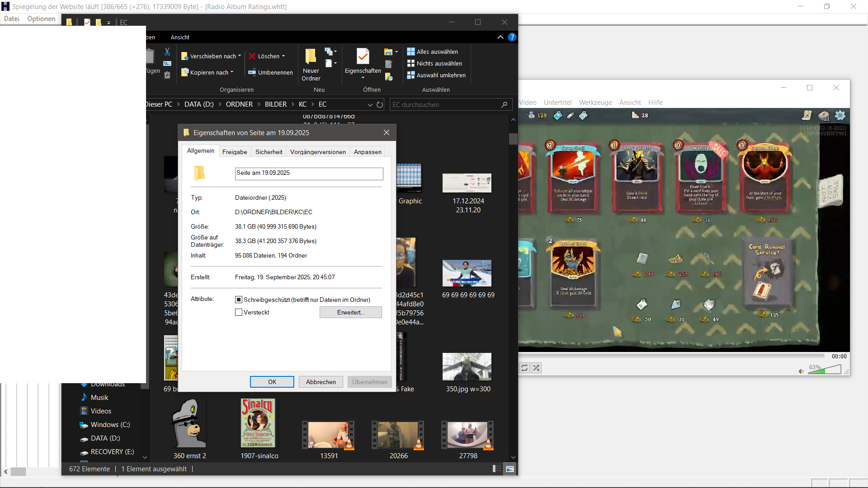The height and width of the screenshot is (488, 868).
Task: Click the Neuer Ordner folder icon
Action: point(311,56)
